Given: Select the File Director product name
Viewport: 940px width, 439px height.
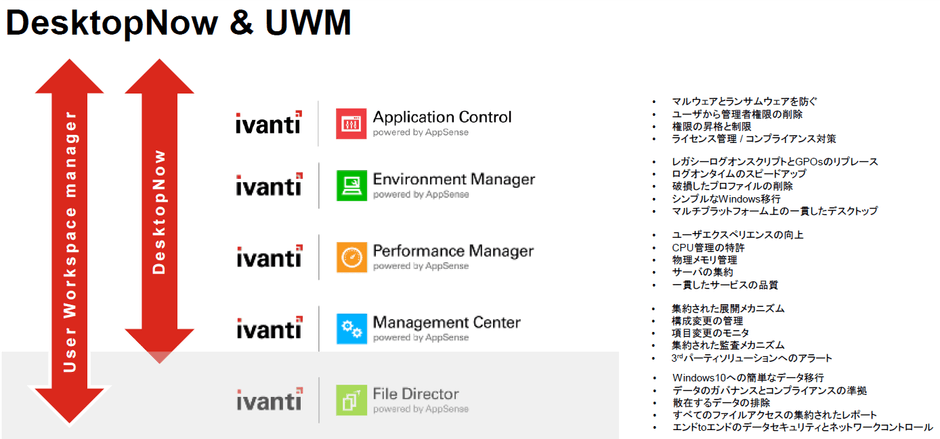Looking at the screenshot, I should (x=418, y=394).
